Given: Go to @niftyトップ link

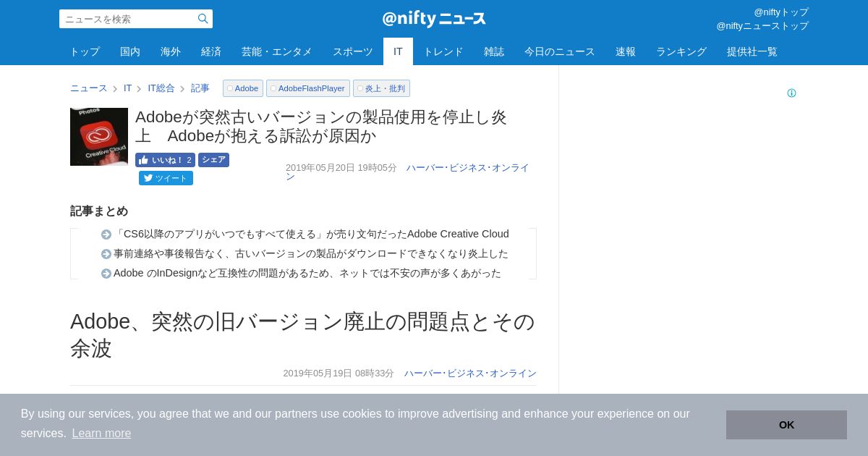Looking at the screenshot, I should pyautogui.click(x=781, y=12).
